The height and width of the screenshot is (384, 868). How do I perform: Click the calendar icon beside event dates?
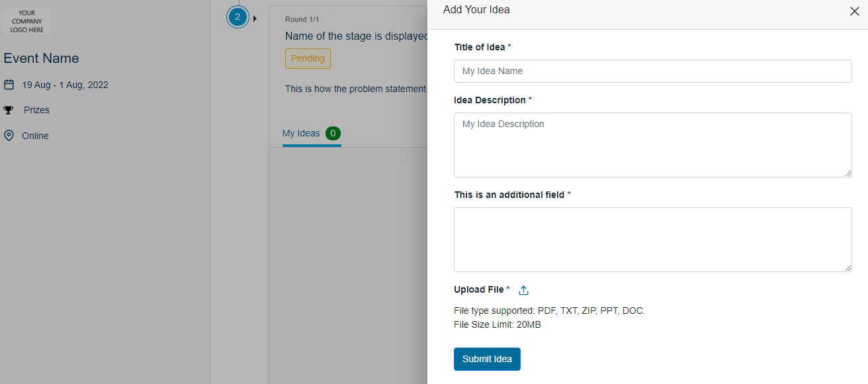9,85
